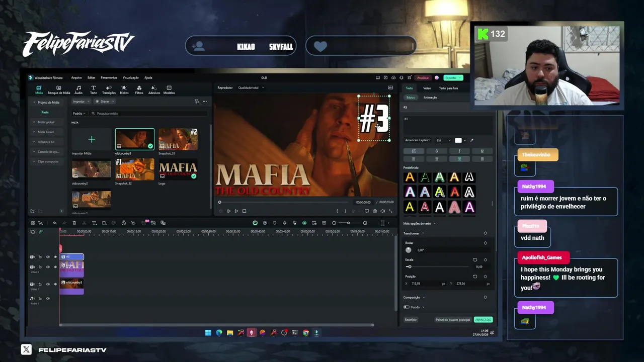This screenshot has height=362, width=644.
Task: Click the delete trash icon in timeline toolbar
Action: [x=74, y=223]
